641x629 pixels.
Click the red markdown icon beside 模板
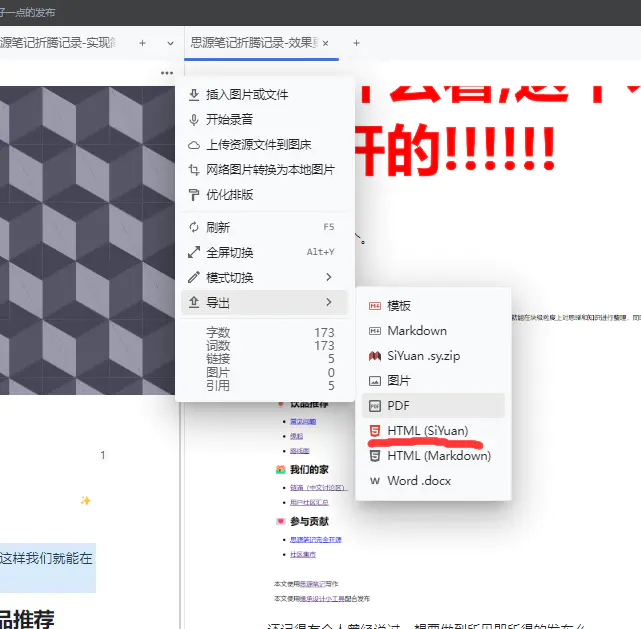[x=375, y=306]
